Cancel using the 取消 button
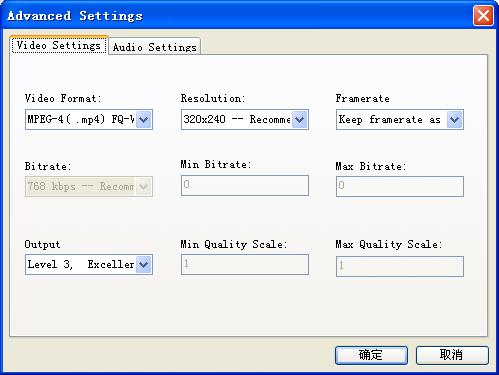The height and width of the screenshot is (375, 499). pos(452,355)
